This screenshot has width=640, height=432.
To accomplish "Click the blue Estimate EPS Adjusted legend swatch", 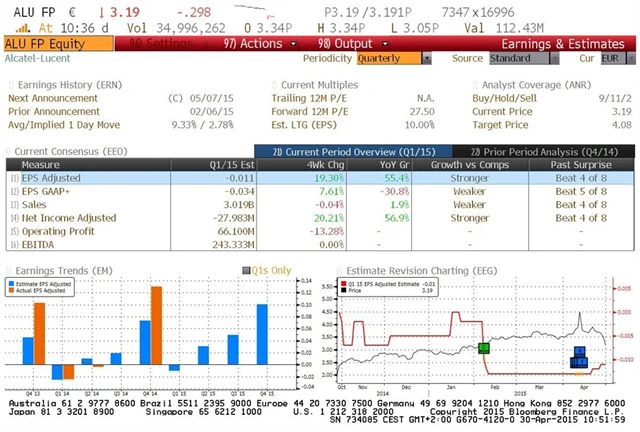I will [x=15, y=285].
